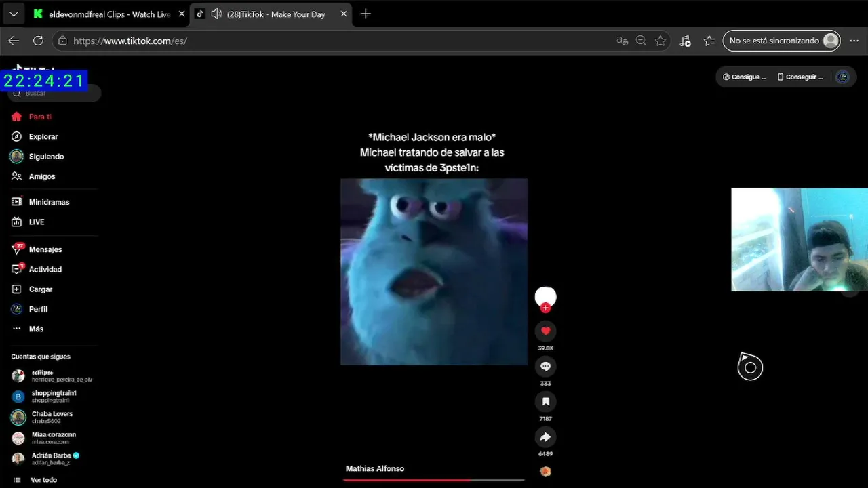Open the video creator's avatar
Screen dimensions: 868x488
coord(545,296)
